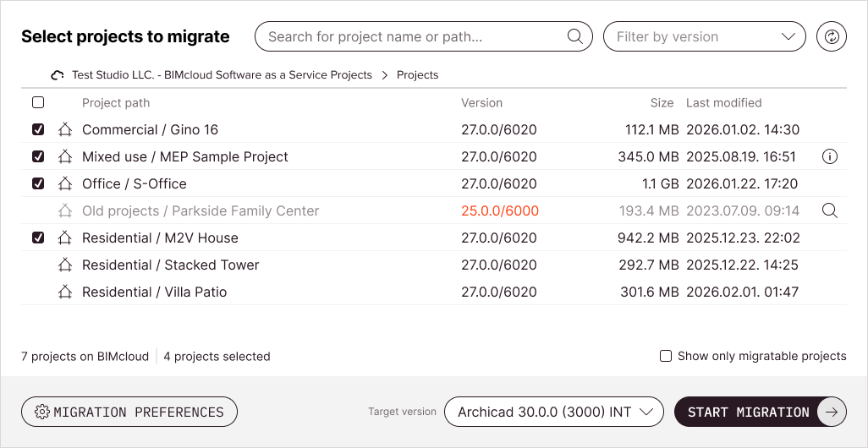Uncheck the Commercial / Gino 16 checkbox
Image resolution: width=868 pixels, height=448 pixels.
(38, 129)
